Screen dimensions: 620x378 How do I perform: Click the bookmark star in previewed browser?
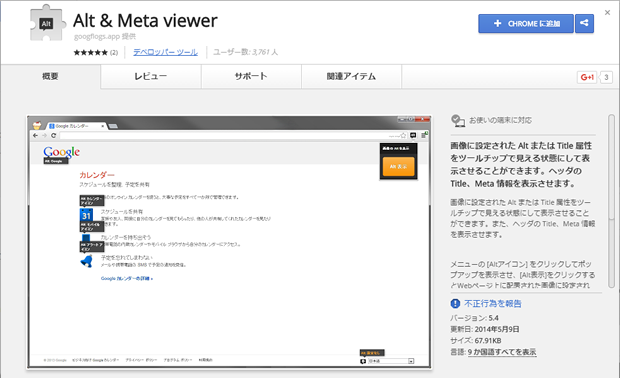[403, 135]
